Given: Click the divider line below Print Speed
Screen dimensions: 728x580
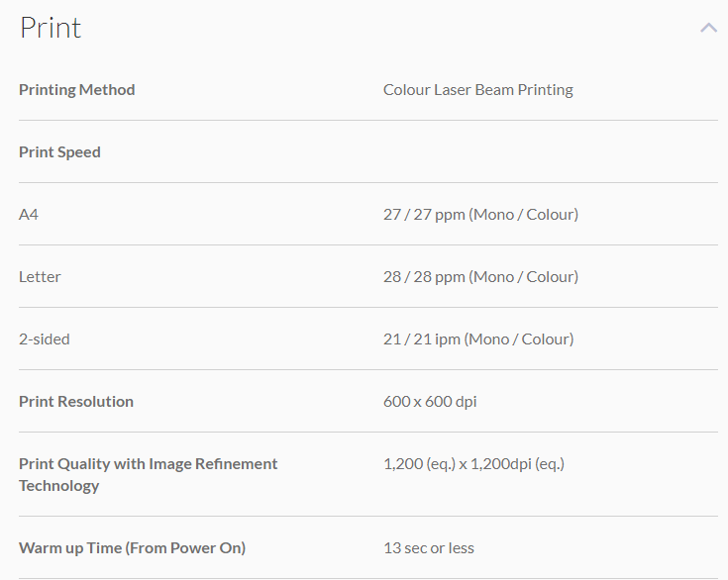Looking at the screenshot, I should (368, 183).
